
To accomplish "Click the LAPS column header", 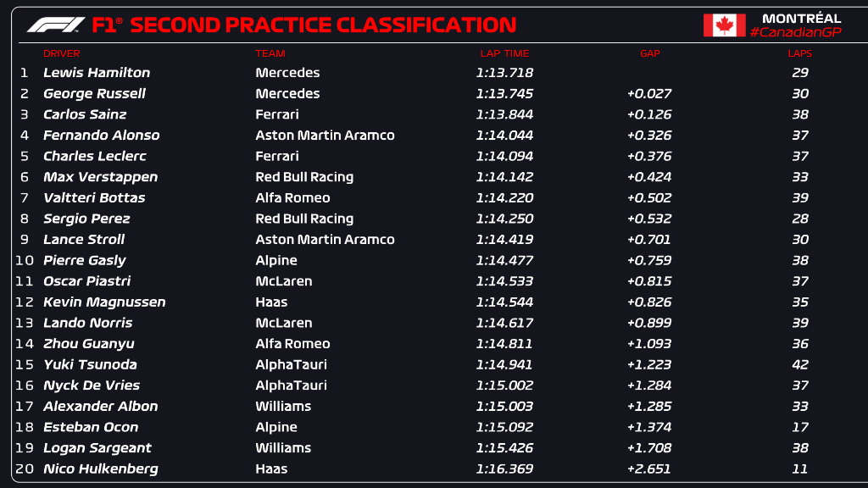I will point(799,53).
